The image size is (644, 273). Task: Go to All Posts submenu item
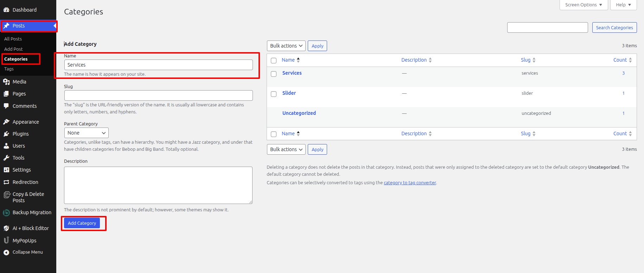tap(13, 39)
